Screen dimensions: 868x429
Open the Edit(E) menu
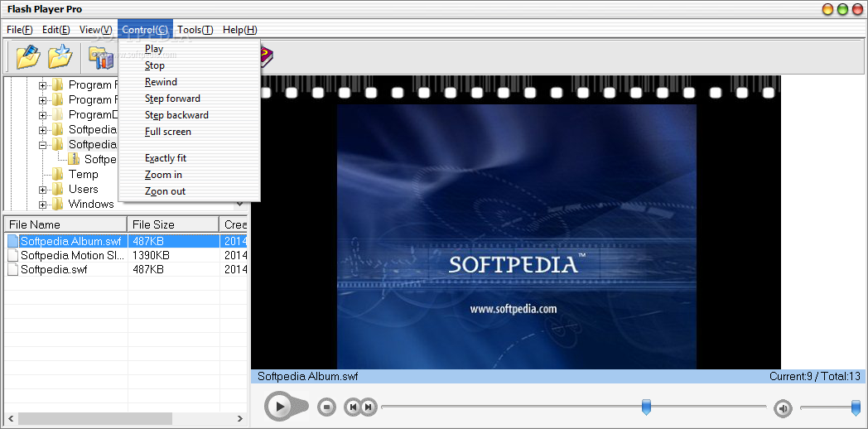(x=56, y=30)
